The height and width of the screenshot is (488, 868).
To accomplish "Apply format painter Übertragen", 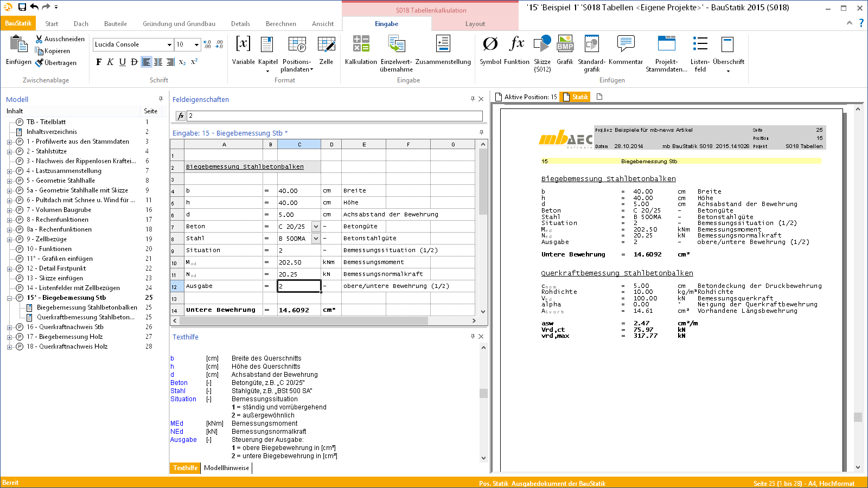I will (56, 63).
